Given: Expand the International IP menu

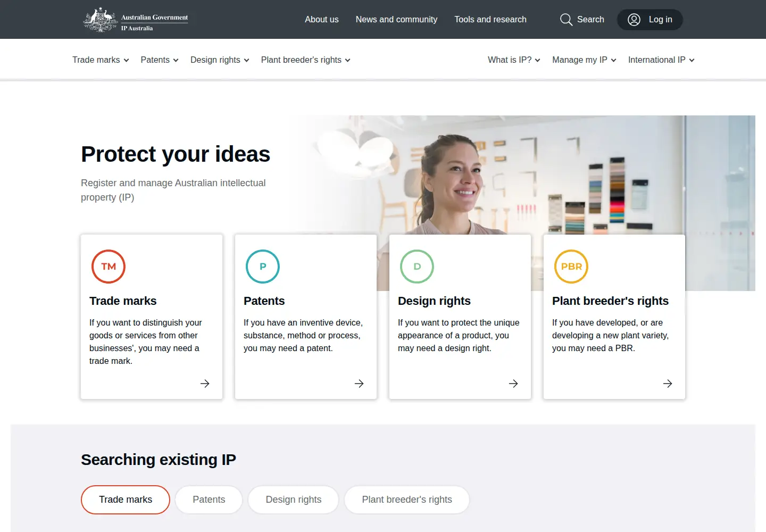Looking at the screenshot, I should (x=661, y=60).
